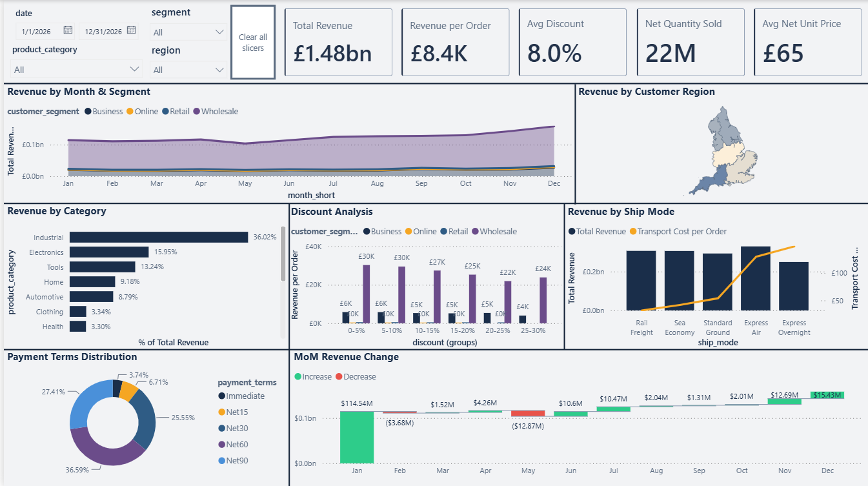This screenshot has width=868, height=486.
Task: Click Net15 legend item in payment terms
Action: (233, 412)
